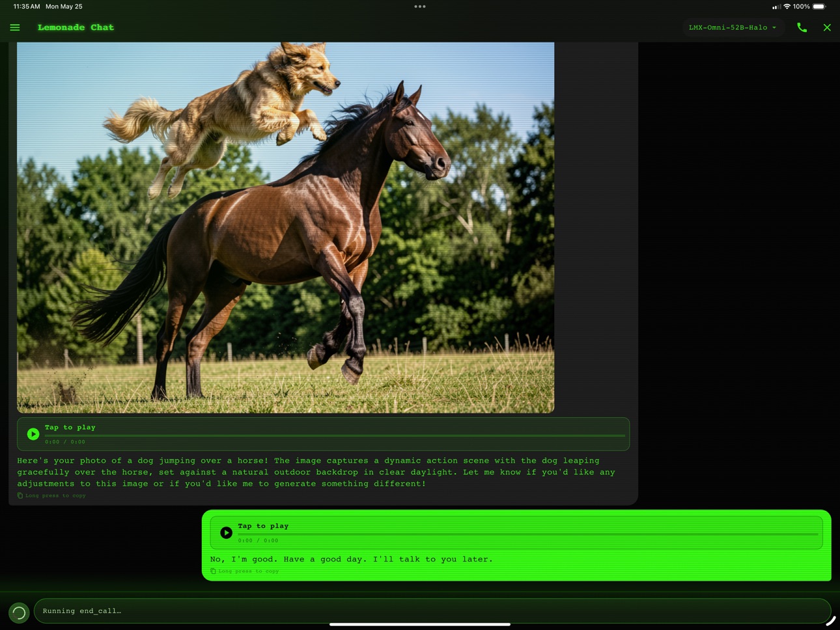840x630 pixels.
Task: Open the LMX-Omni-52B-Halo model dropdown
Action: pyautogui.click(x=733, y=27)
